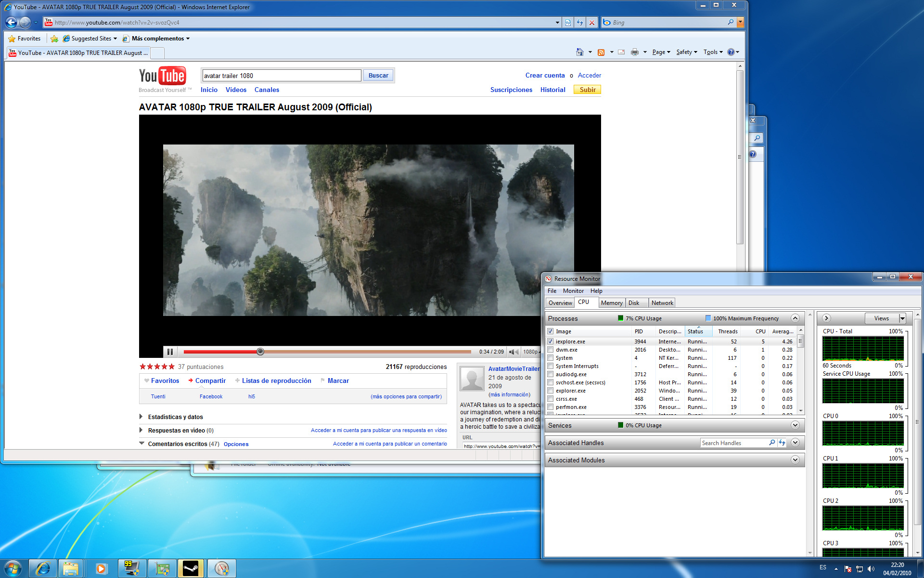Check the explorer.exe process checkbox
This screenshot has height=578, width=924.
click(550, 391)
